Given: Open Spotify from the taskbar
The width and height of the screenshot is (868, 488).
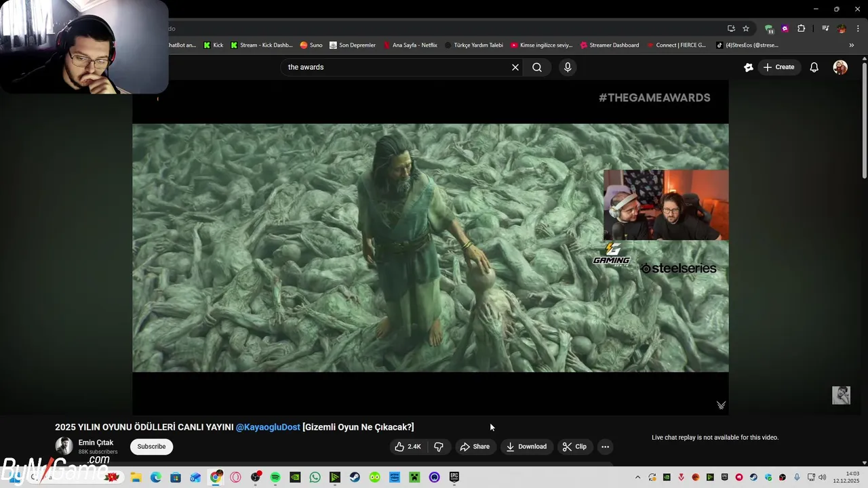Looking at the screenshot, I should pyautogui.click(x=275, y=477).
